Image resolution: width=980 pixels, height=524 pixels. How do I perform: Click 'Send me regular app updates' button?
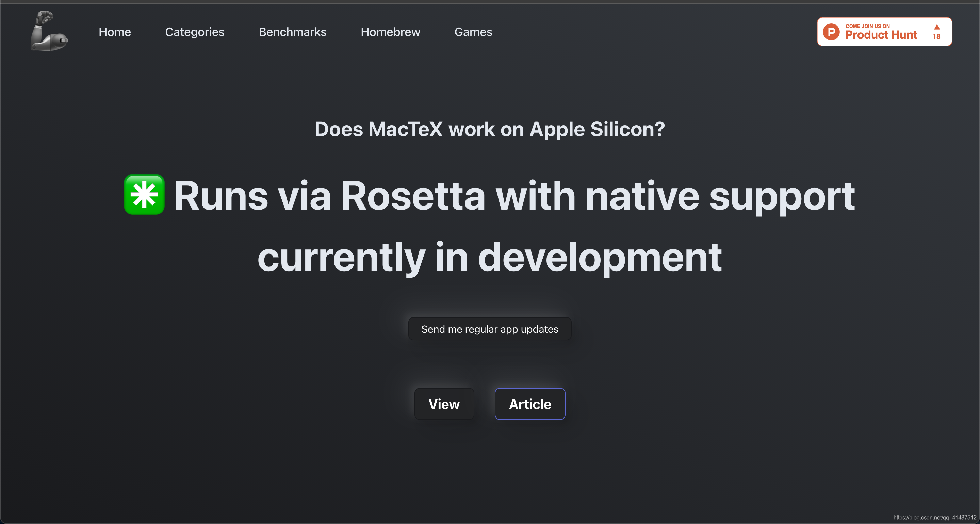[490, 329]
